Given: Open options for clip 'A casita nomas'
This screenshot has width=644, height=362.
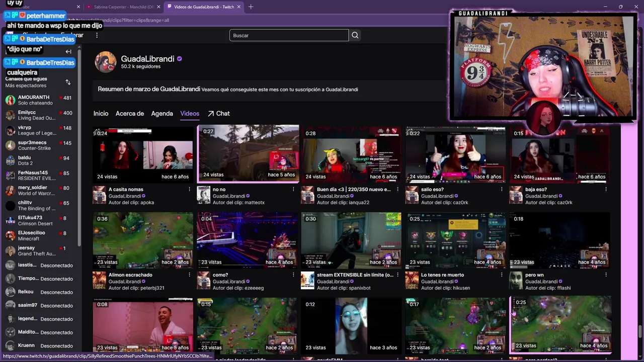Looking at the screenshot, I should pos(189,190).
